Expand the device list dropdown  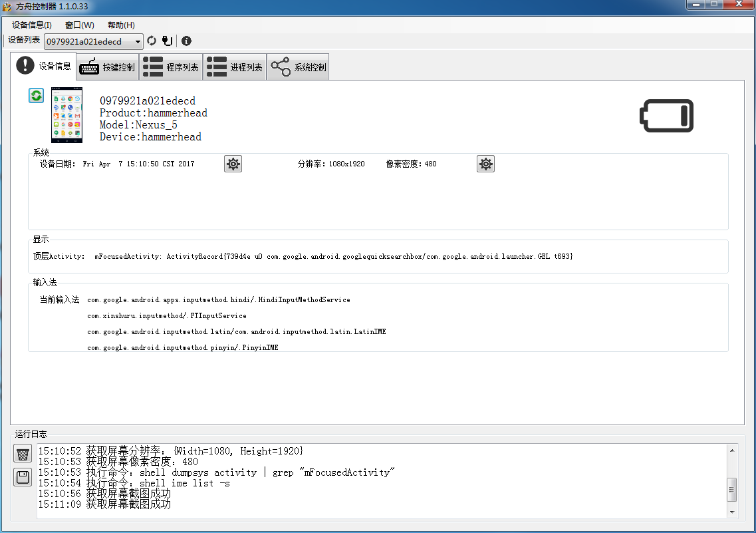(138, 42)
